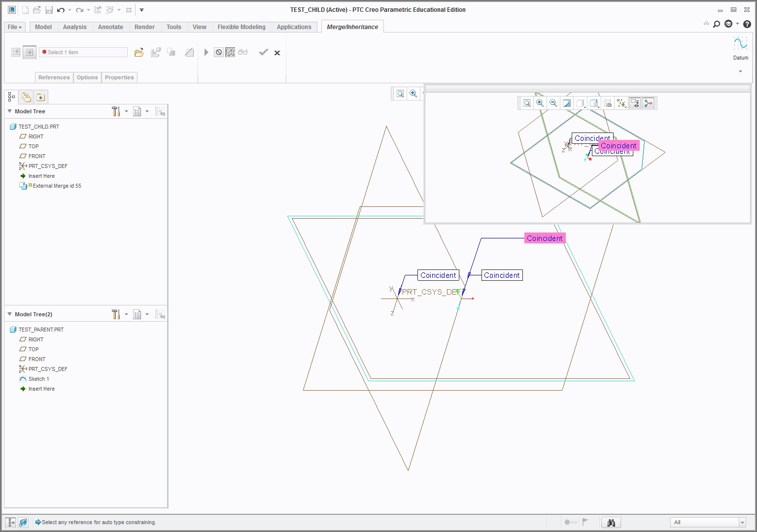757x532 pixels.
Task: Toggle Annotation Display in accessory window toolbar
Action: (x=635, y=103)
